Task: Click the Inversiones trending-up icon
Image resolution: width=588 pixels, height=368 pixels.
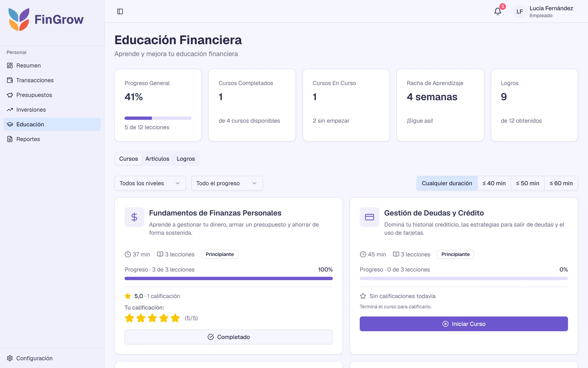Action: click(x=10, y=110)
